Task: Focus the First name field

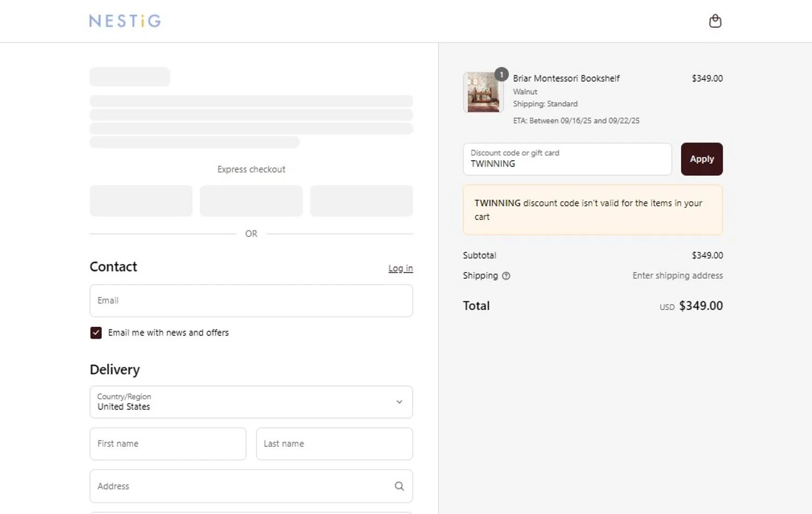Action: pos(168,444)
